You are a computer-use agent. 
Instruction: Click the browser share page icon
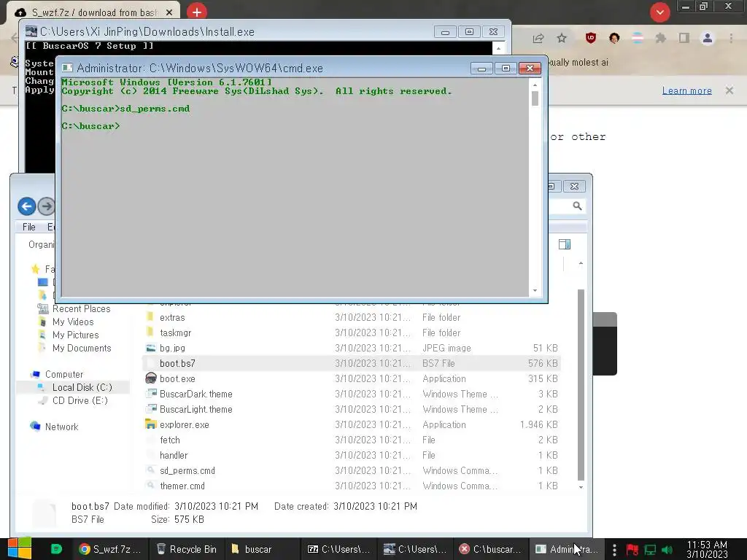pos(538,38)
